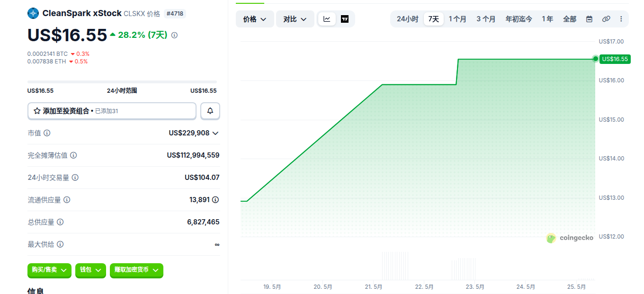Click the 23. 5月 date axis label
Screen dimensions: 644x294
coord(475,287)
